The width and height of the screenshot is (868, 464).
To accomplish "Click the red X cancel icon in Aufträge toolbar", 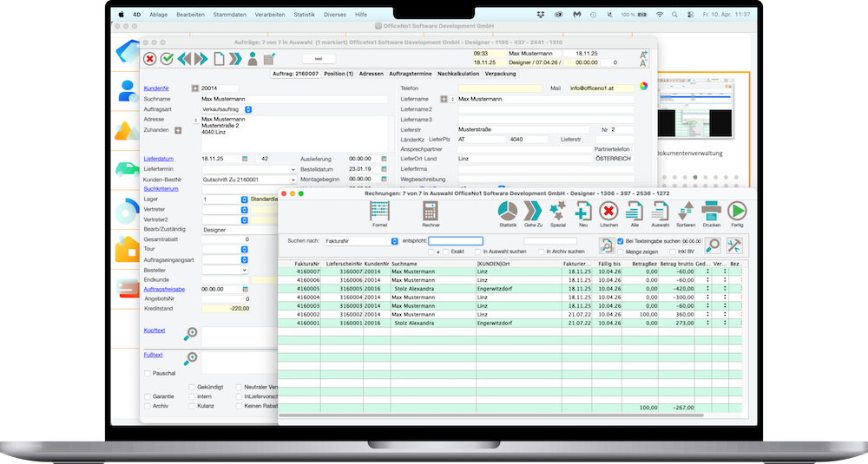I will [149, 59].
